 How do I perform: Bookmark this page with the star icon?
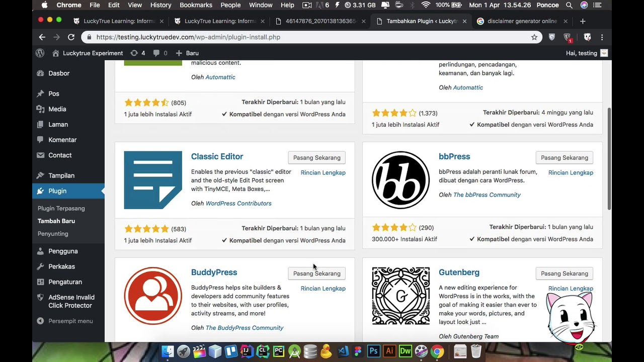[x=534, y=37]
